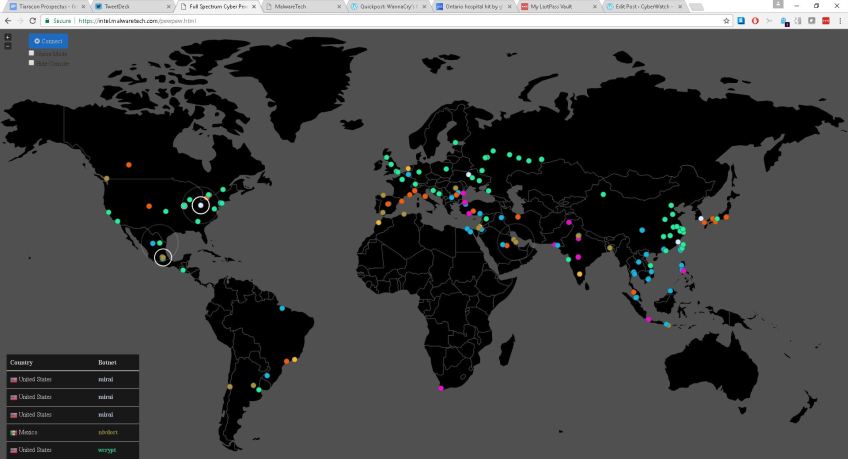Click the address bar URL field
Image resolution: width=848 pixels, height=459 pixels.
[380, 20]
